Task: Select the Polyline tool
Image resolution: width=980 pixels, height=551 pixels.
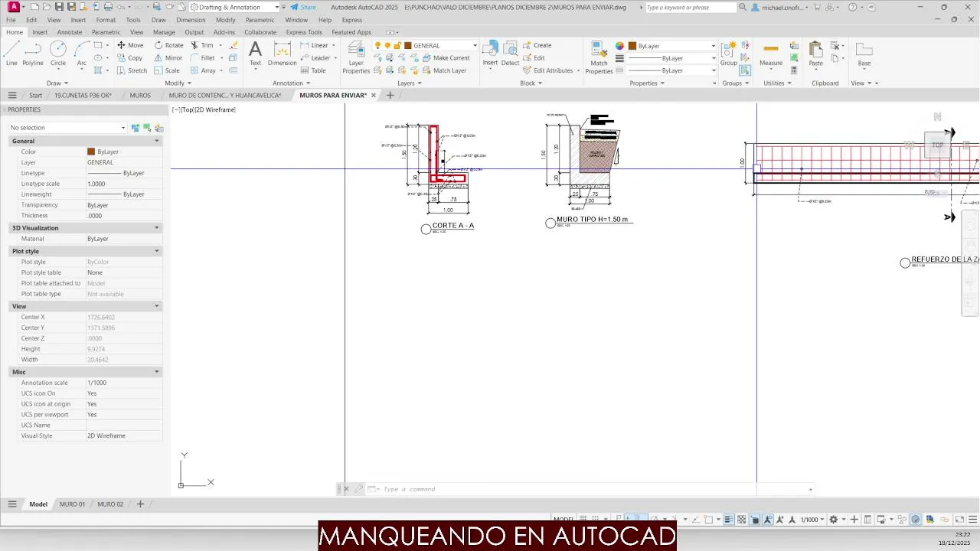Action: (33, 54)
